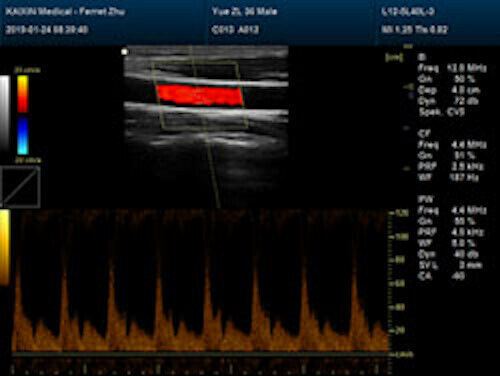Click the CF Freq 4.4 MHz value
This screenshot has height=376, width=500.
point(468,145)
